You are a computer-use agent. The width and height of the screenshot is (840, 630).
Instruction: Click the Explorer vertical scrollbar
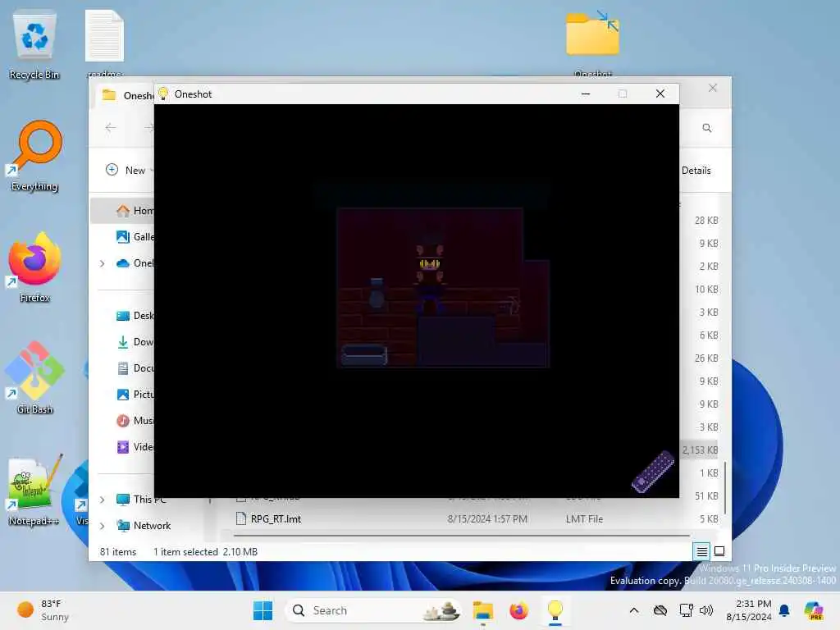pyautogui.click(x=725, y=487)
